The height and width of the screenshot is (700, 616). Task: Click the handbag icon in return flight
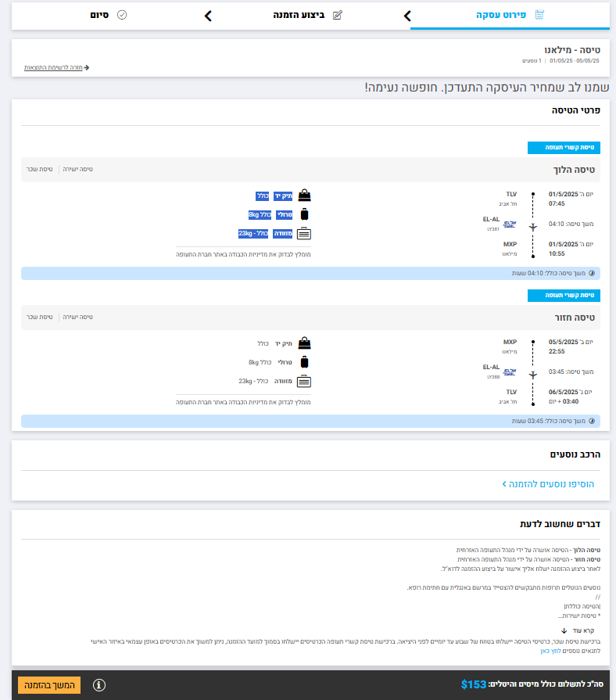[304, 343]
